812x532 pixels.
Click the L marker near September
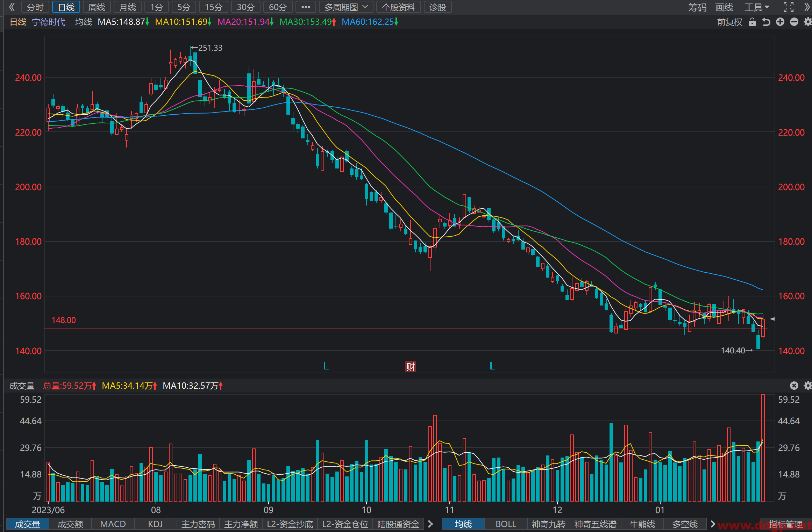pos(326,366)
